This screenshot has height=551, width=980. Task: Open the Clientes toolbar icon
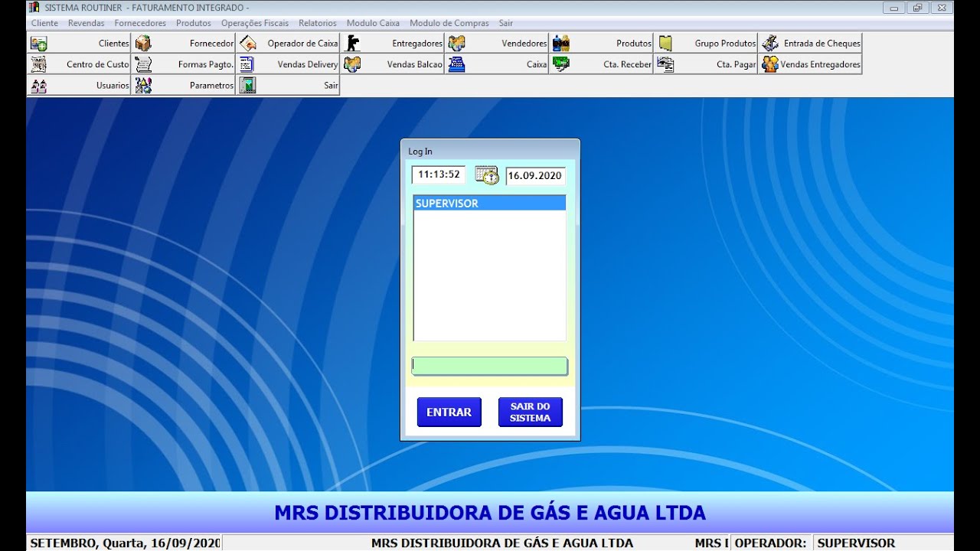[39, 44]
